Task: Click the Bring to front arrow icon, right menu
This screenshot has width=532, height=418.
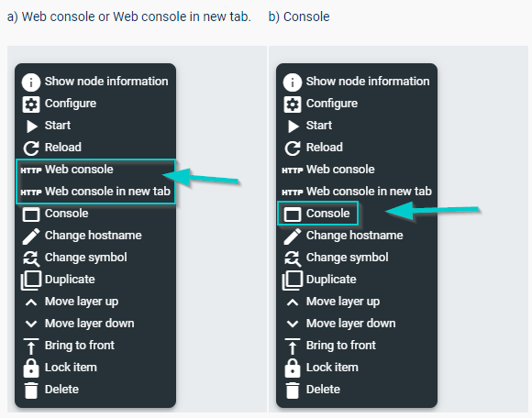Action: pos(293,346)
